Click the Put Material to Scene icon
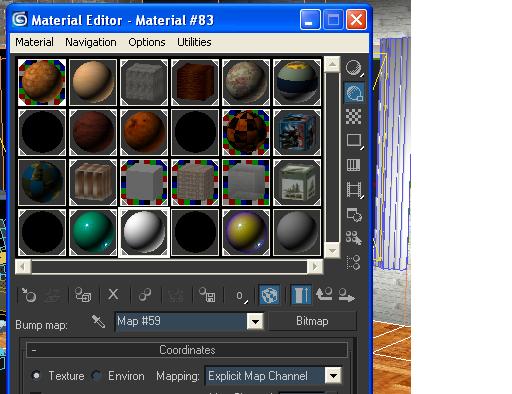Image resolution: width=512 pixels, height=394 pixels. [x=52, y=295]
